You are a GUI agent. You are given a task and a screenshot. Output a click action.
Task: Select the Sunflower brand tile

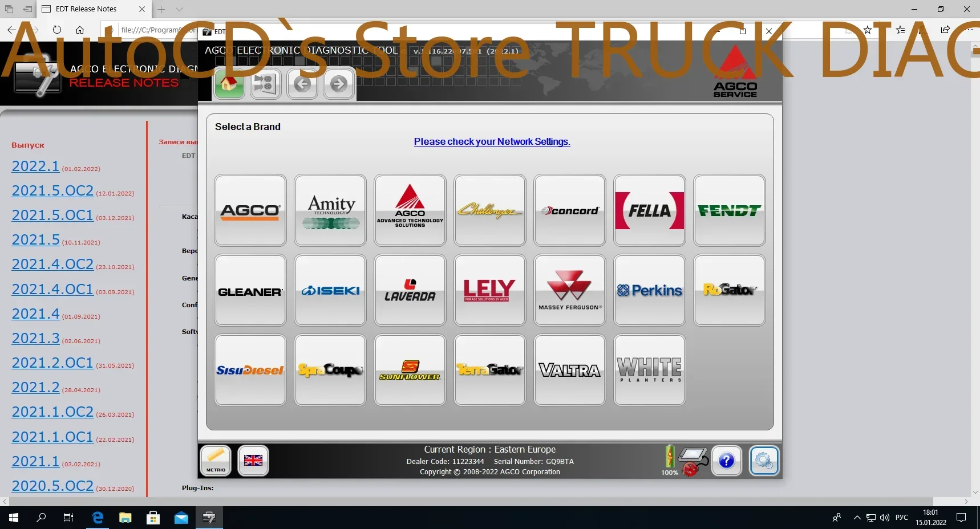[410, 370]
